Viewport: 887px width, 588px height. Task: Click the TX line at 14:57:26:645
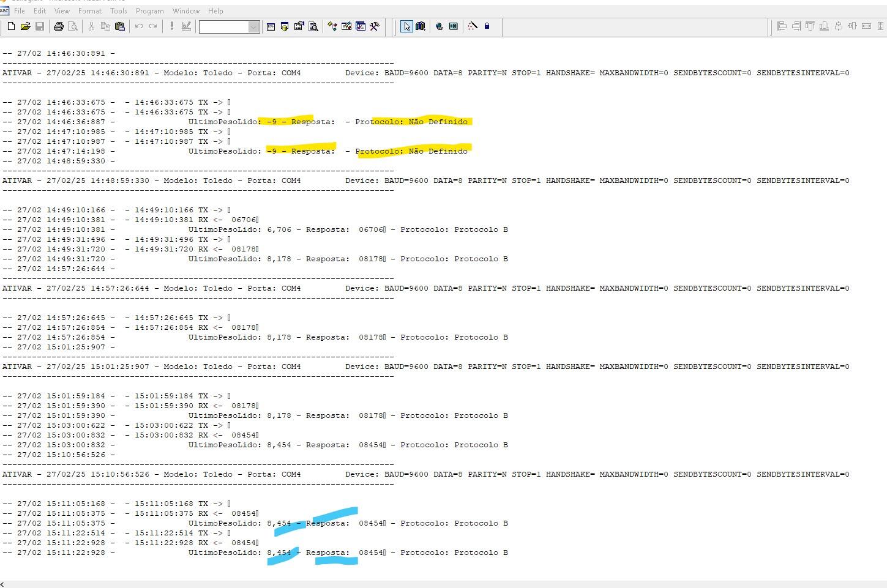116,318
